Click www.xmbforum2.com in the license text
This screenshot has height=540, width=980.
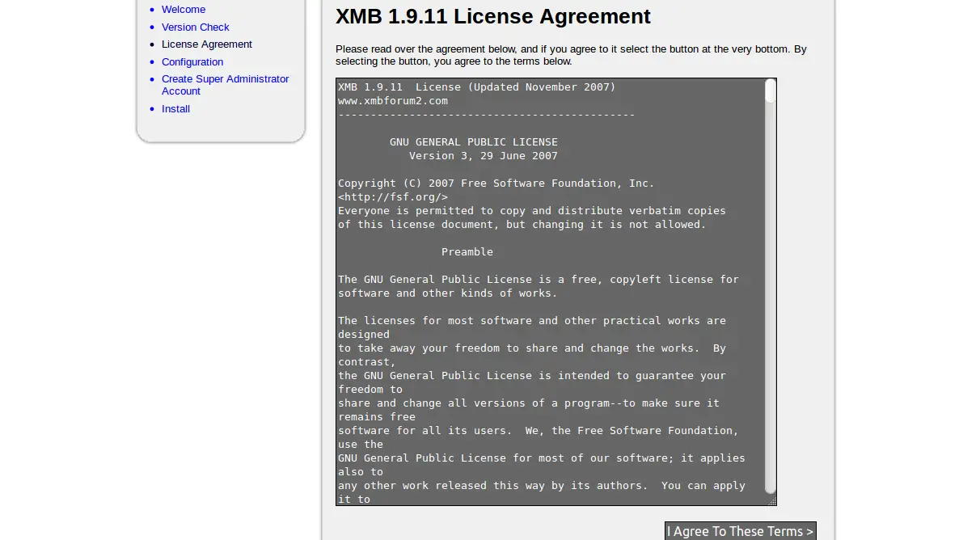pyautogui.click(x=393, y=101)
